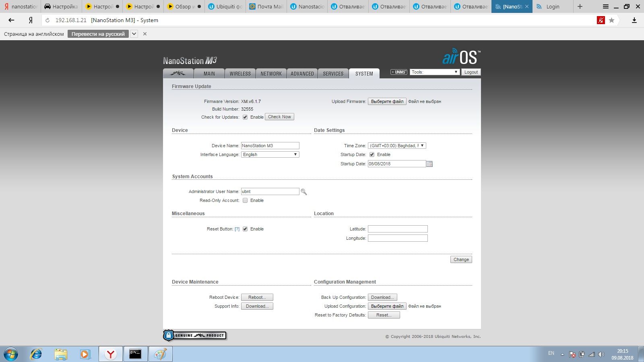This screenshot has height=362, width=644.
Task: Click Reset to Factory Defaults button
Action: [x=384, y=315]
